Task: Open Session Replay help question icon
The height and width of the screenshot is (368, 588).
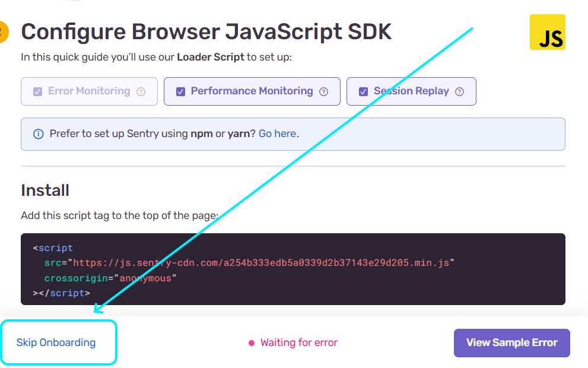Action: point(459,91)
